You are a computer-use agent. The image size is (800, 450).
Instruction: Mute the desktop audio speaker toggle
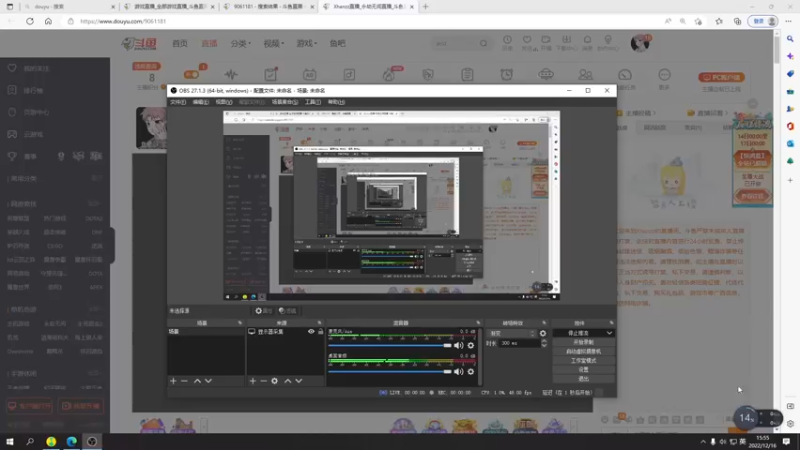[458, 371]
